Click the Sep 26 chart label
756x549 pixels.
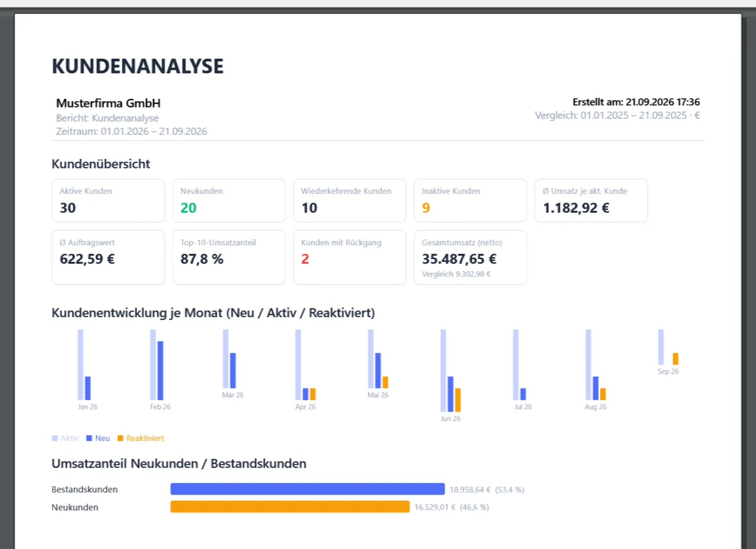668,371
